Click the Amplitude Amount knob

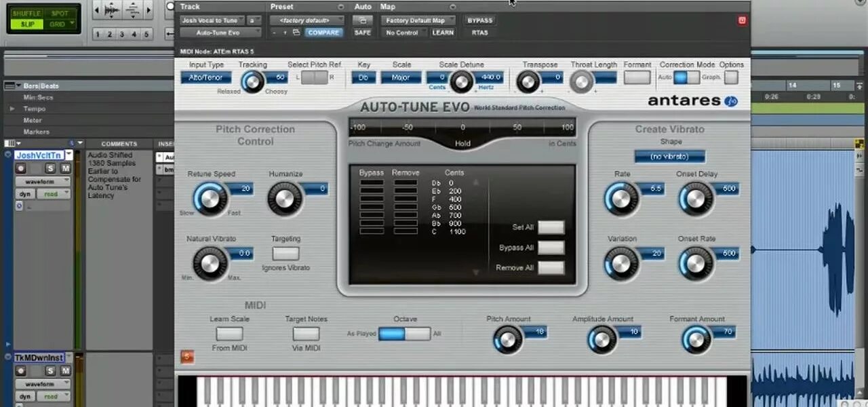tap(601, 339)
